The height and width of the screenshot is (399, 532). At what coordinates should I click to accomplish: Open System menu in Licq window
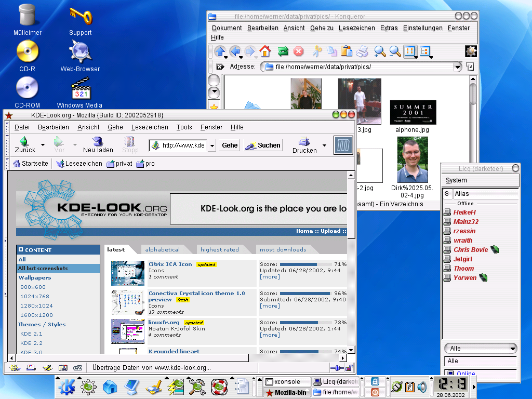pyautogui.click(x=456, y=180)
